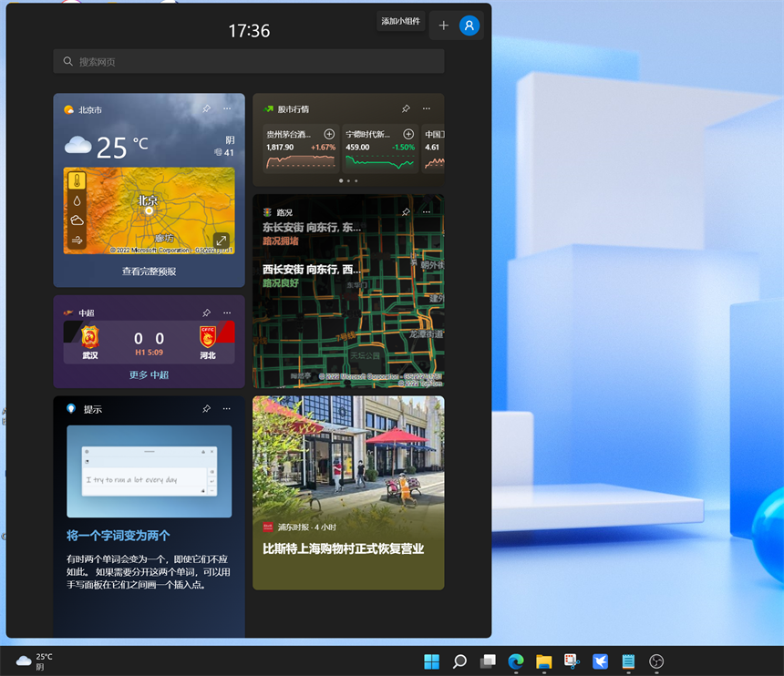Select the wind map layer icon
The width and height of the screenshot is (784, 676).
coord(77,241)
